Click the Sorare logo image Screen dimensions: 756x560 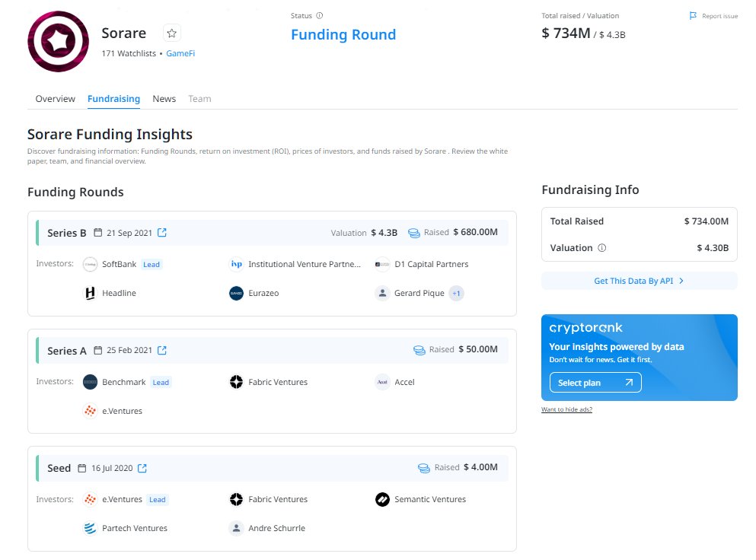[59, 41]
